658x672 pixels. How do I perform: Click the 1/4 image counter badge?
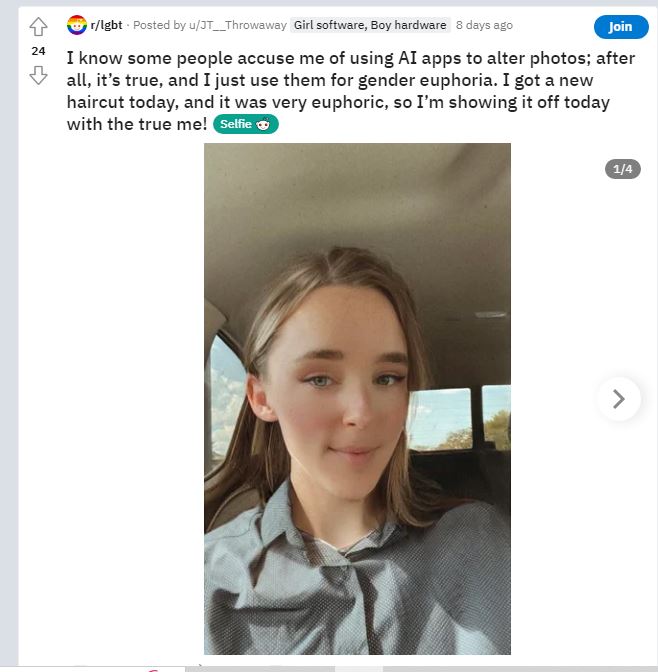tap(622, 169)
